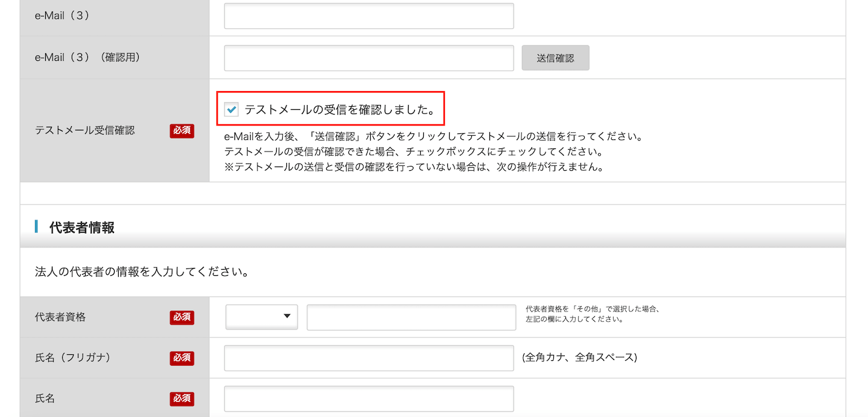The width and height of the screenshot is (868, 417).
Task: Click 必須 badge in the bottom 氏名 row
Action: [182, 399]
